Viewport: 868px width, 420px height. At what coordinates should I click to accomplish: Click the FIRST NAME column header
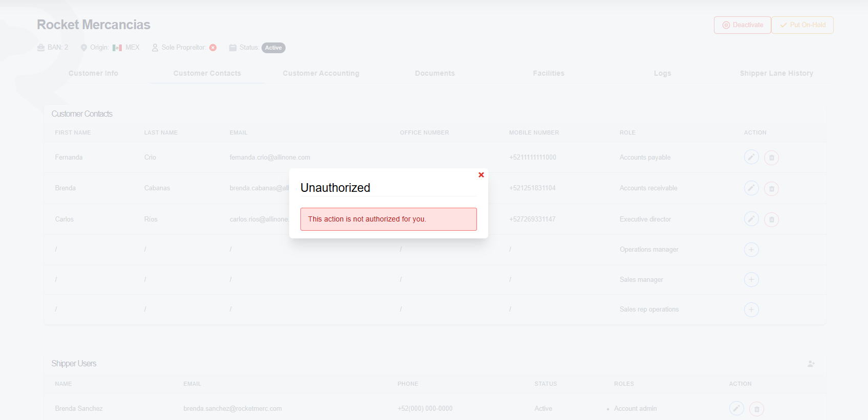[73, 132]
